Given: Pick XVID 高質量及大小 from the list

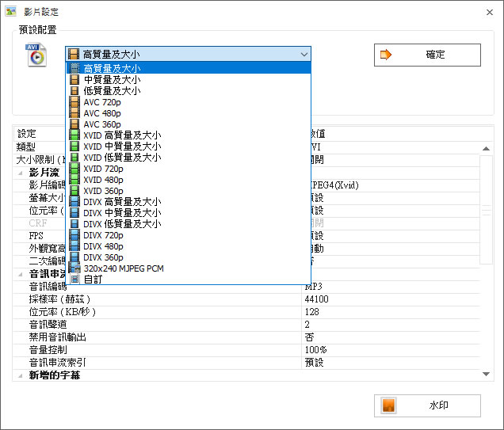Looking at the screenshot, I should (189, 135).
